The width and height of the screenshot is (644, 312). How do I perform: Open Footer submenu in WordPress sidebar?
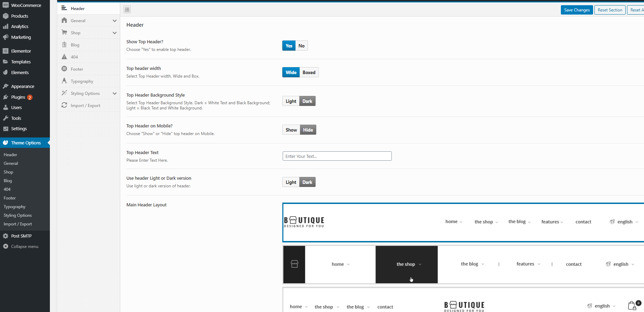click(10, 198)
